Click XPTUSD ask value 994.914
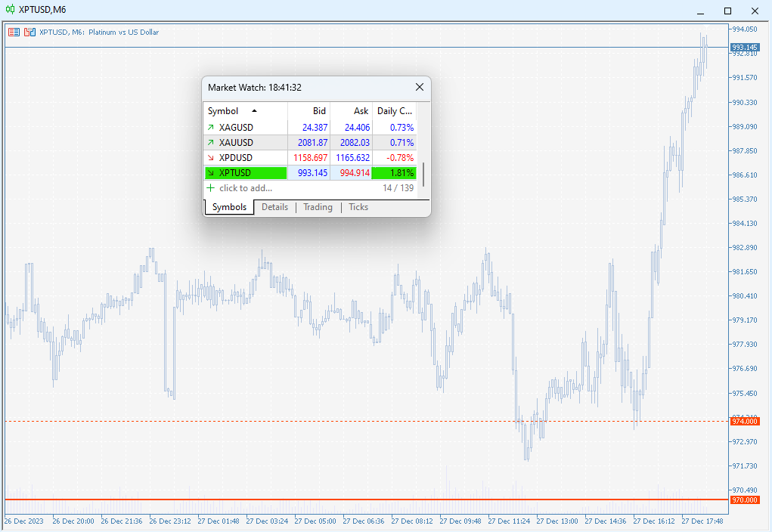This screenshot has height=532, width=772. tap(355, 173)
